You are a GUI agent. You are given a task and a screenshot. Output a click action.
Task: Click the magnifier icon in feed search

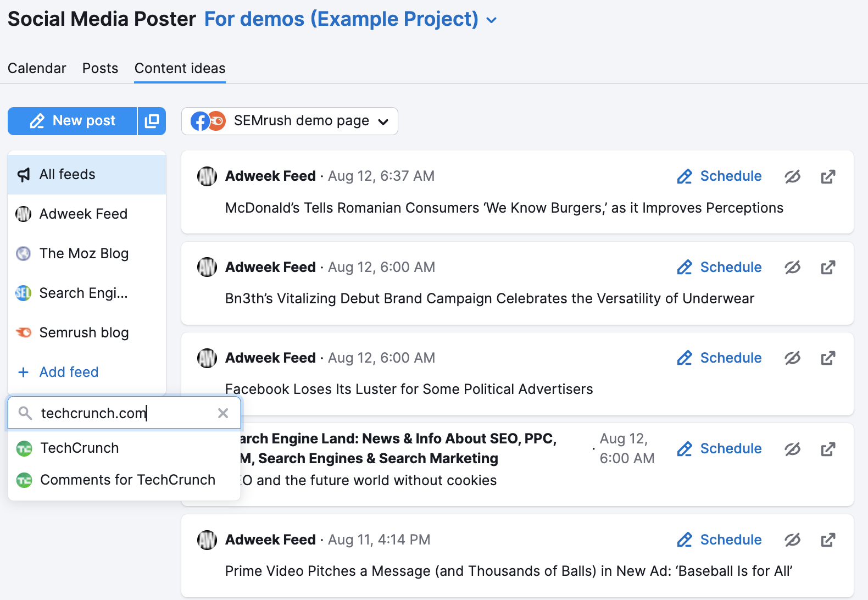[25, 413]
